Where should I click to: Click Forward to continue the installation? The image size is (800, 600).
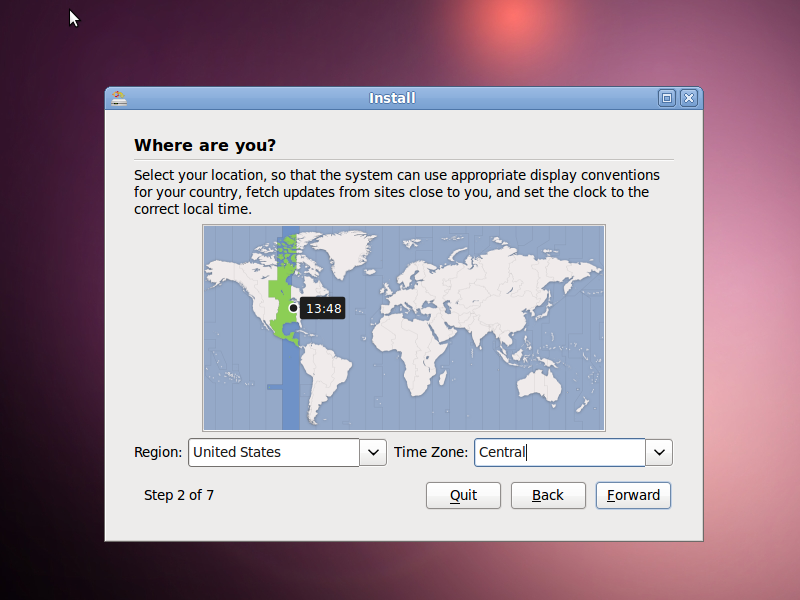tap(633, 495)
